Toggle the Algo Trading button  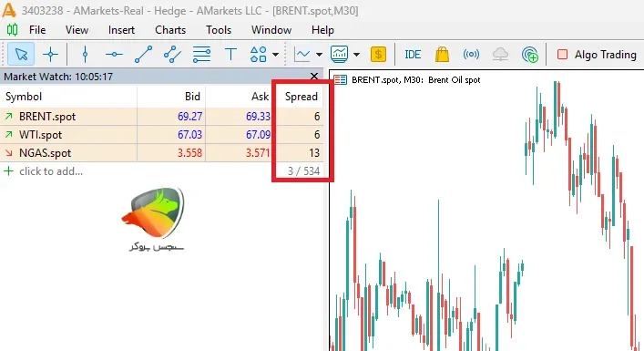(597, 55)
